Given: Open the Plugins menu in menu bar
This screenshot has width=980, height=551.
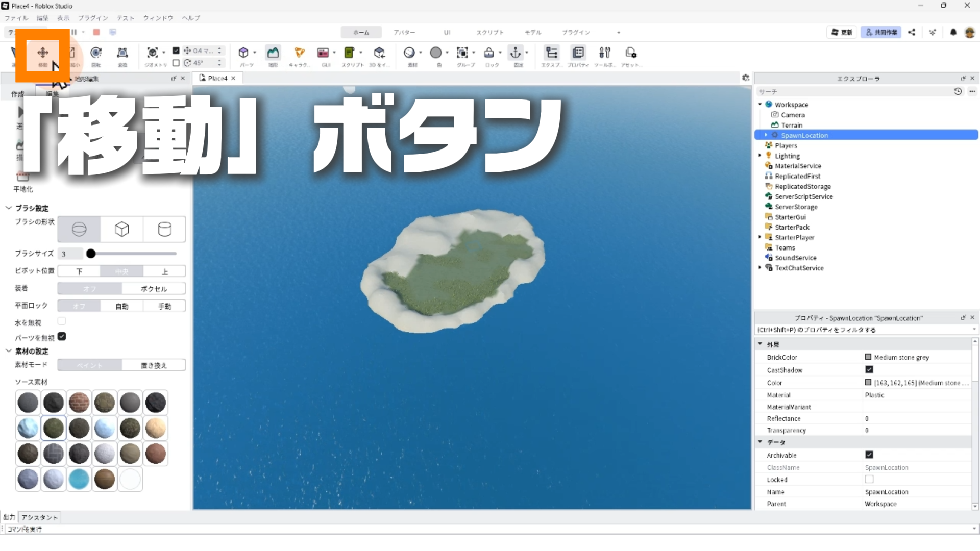Looking at the screenshot, I should click(93, 18).
